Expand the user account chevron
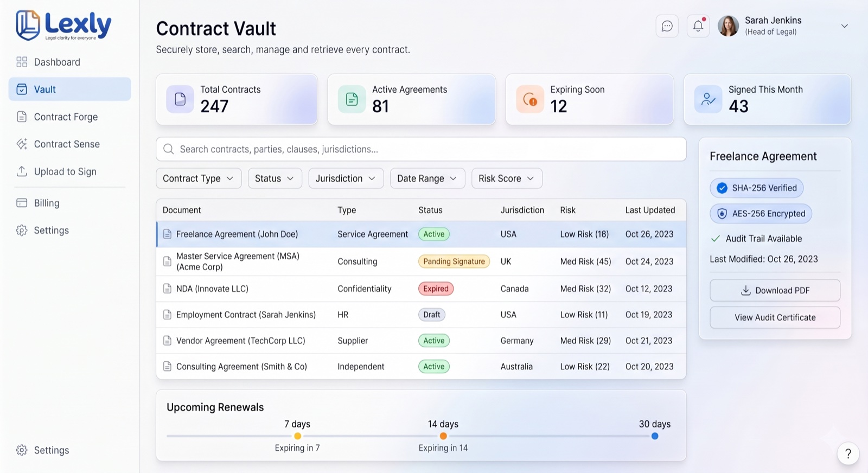868x473 pixels. (x=844, y=26)
